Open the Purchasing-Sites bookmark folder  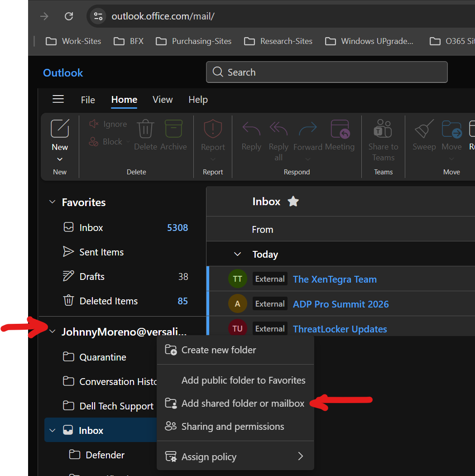pyautogui.click(x=193, y=41)
